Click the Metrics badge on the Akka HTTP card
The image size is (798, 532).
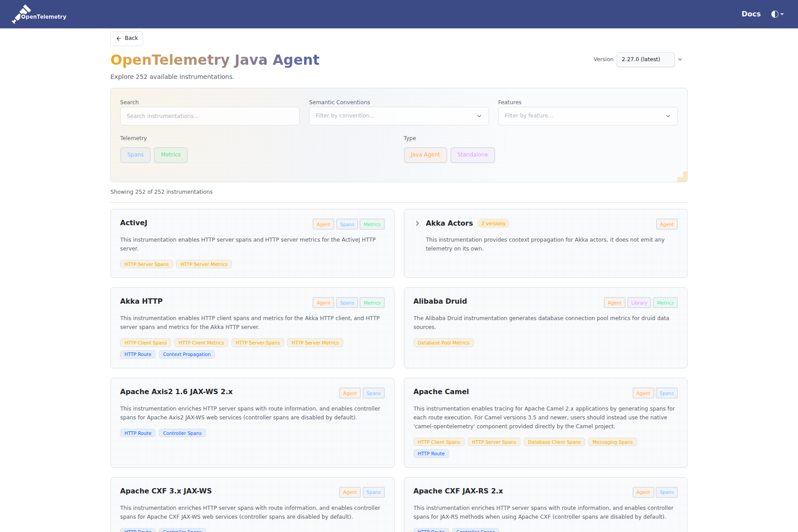372,303
